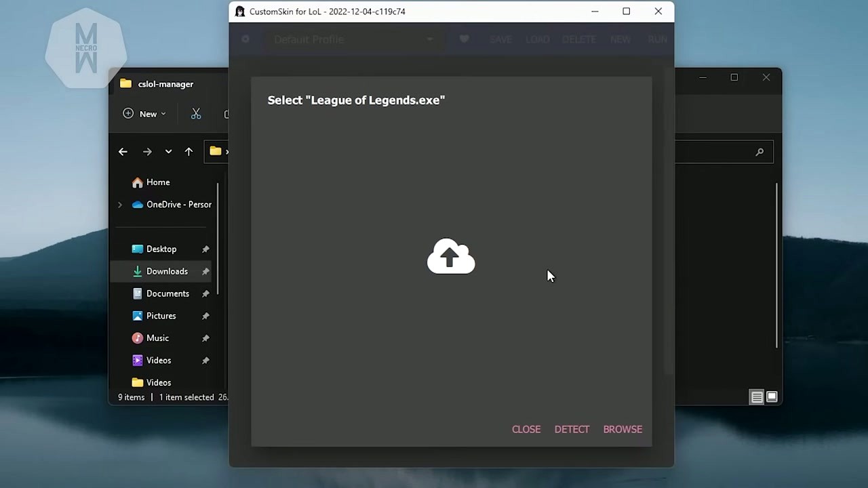Viewport: 868px width, 488px height.
Task: Click the "1 item selected" status text
Action: click(186, 397)
